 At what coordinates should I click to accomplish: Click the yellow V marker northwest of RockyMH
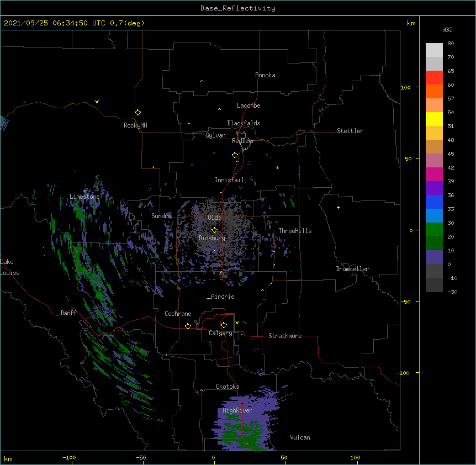(97, 102)
